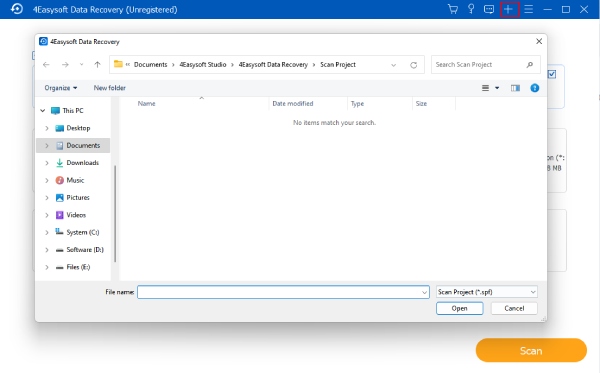Viewport: 600px width, 373px height.
Task: Select Videos in navigation pane
Action: point(76,215)
